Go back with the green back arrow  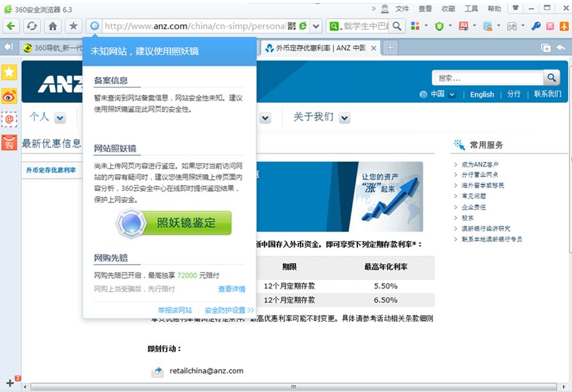tap(11, 26)
